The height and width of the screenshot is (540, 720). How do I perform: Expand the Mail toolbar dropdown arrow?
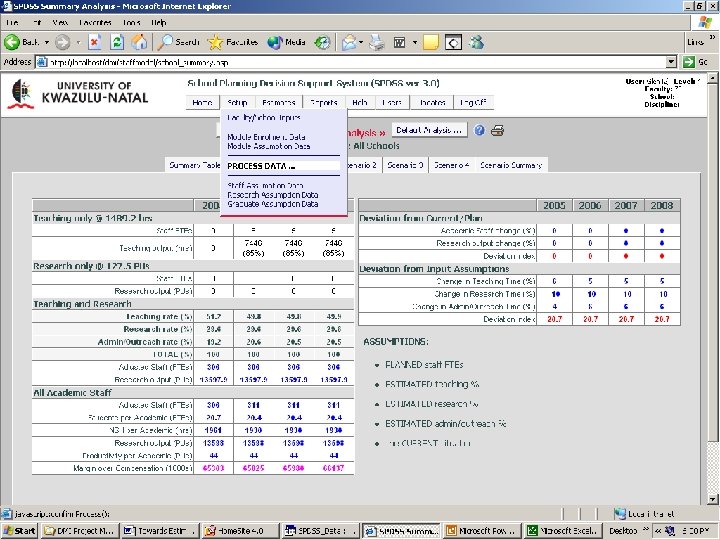pyautogui.click(x=361, y=42)
